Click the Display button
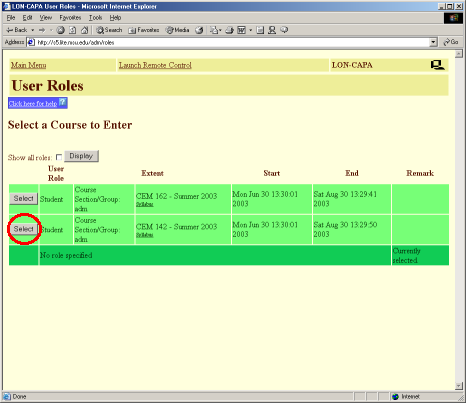The image size is (466, 403). pyautogui.click(x=81, y=156)
